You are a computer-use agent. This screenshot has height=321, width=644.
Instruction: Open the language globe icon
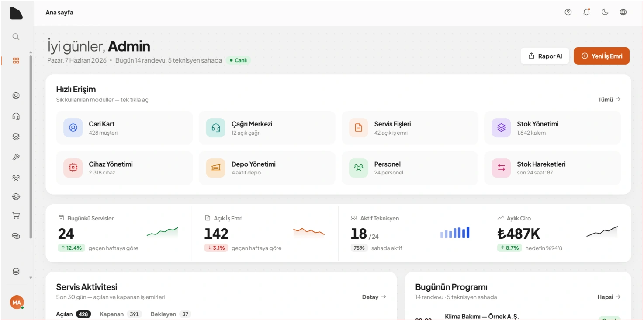[x=623, y=12]
